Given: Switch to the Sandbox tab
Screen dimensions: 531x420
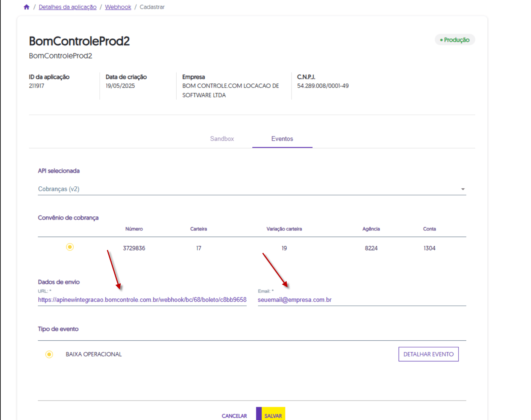Looking at the screenshot, I should (222, 139).
